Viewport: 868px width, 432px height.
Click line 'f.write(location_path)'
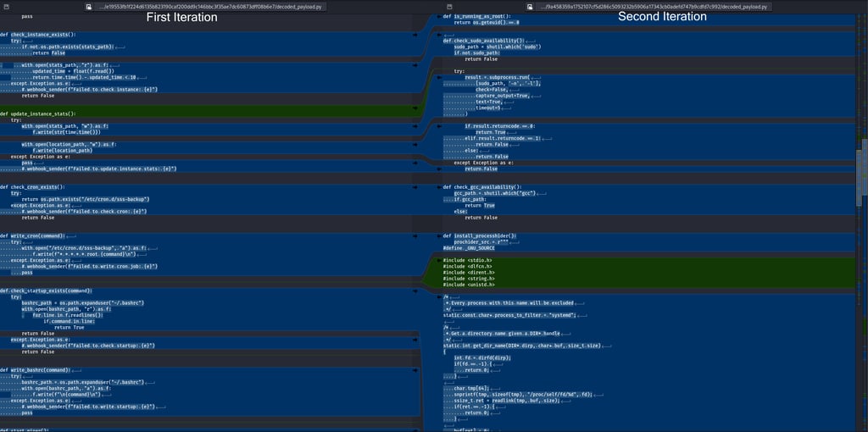click(x=62, y=150)
